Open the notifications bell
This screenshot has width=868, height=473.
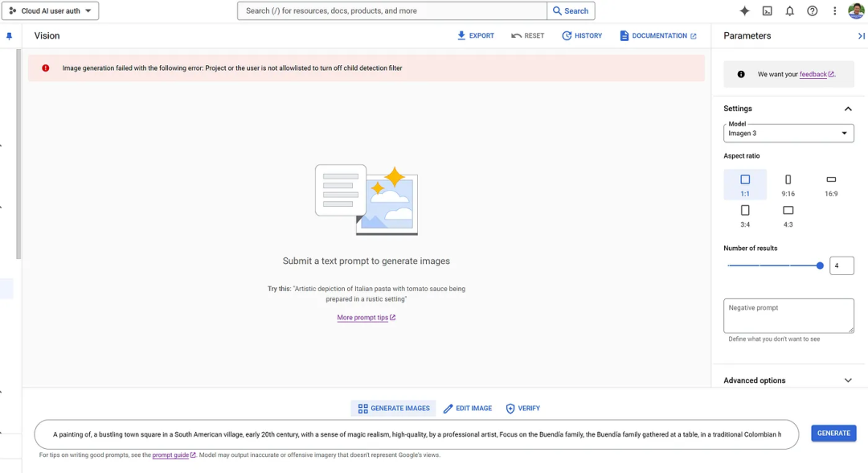(789, 11)
